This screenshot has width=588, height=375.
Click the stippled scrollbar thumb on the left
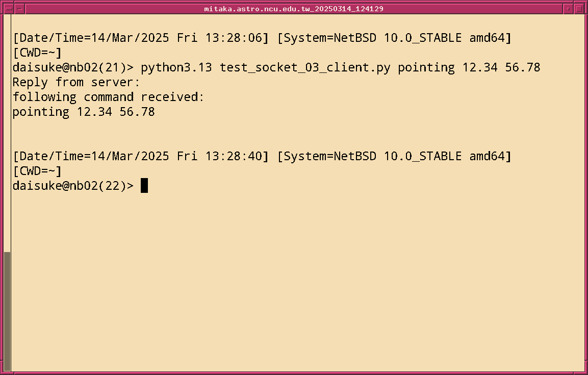(x=7, y=310)
